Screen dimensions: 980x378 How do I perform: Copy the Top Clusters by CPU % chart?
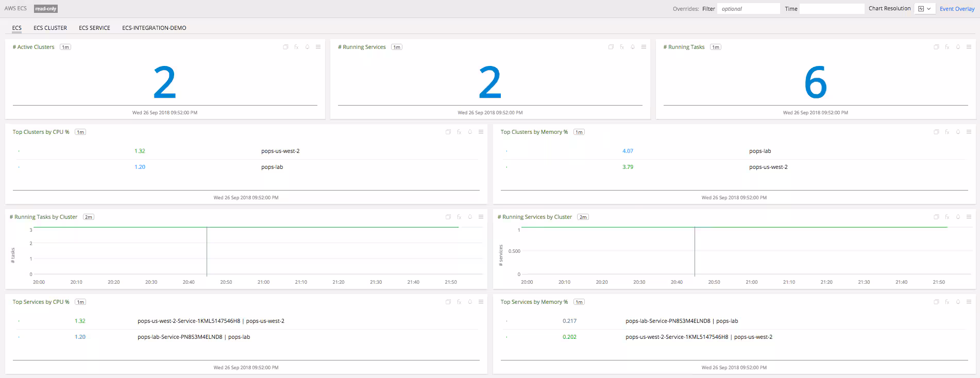[448, 132]
